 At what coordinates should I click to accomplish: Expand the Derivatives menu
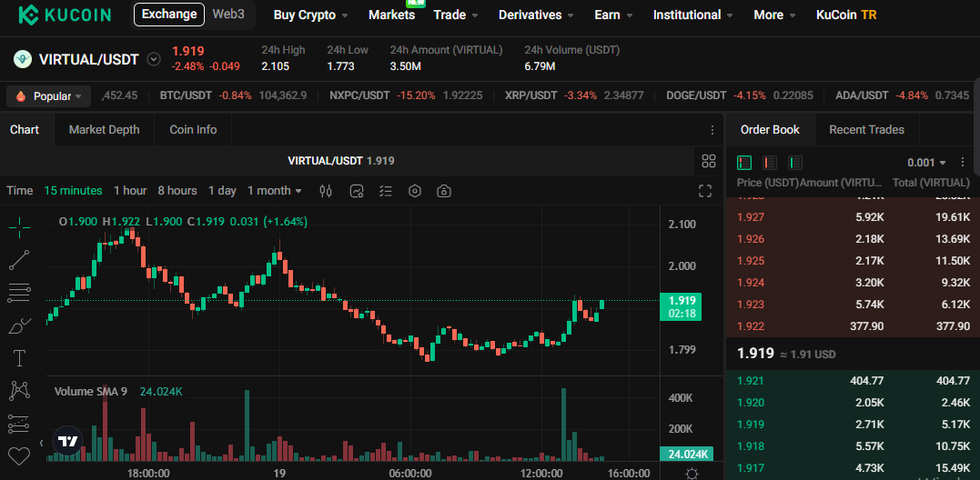click(536, 15)
